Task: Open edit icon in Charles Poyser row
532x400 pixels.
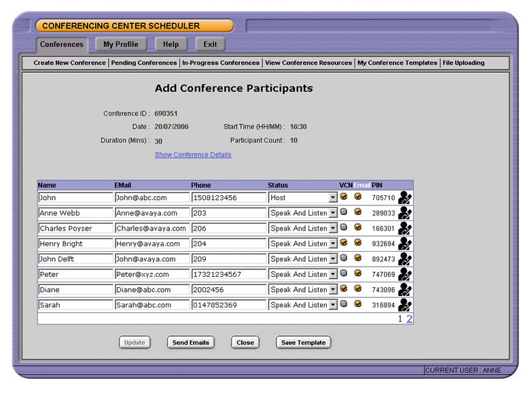Action: (405, 229)
